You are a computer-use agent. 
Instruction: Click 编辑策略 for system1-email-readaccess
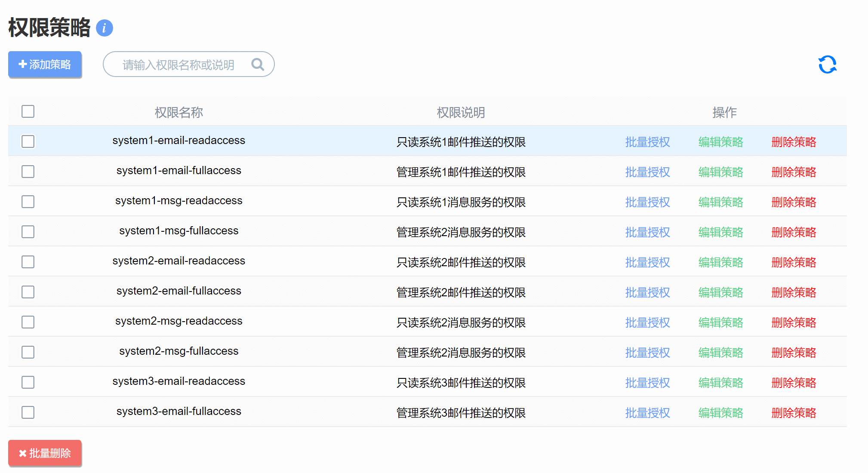pyautogui.click(x=720, y=142)
